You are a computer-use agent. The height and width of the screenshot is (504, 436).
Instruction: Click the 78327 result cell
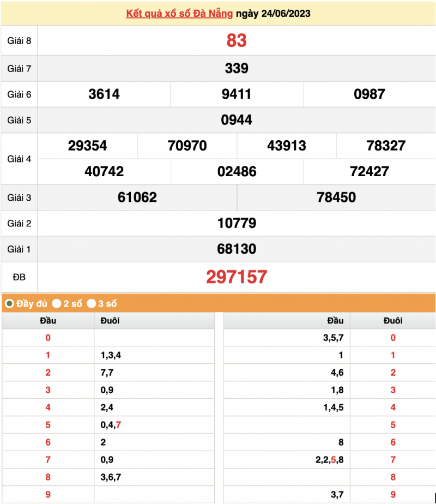pos(386,146)
